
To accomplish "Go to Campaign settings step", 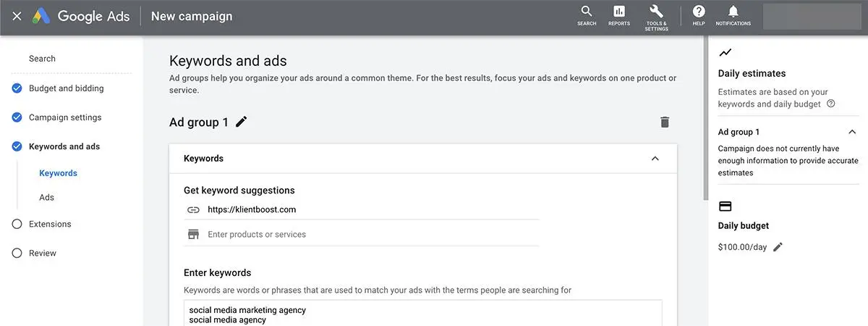I will tap(65, 117).
